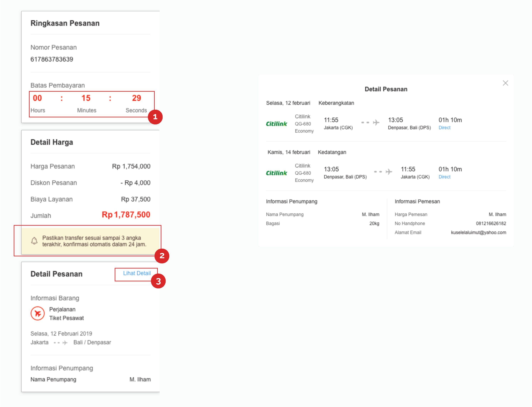Click plane icon beside Jakarta route
This screenshot has width=532, height=407.
pos(65,343)
